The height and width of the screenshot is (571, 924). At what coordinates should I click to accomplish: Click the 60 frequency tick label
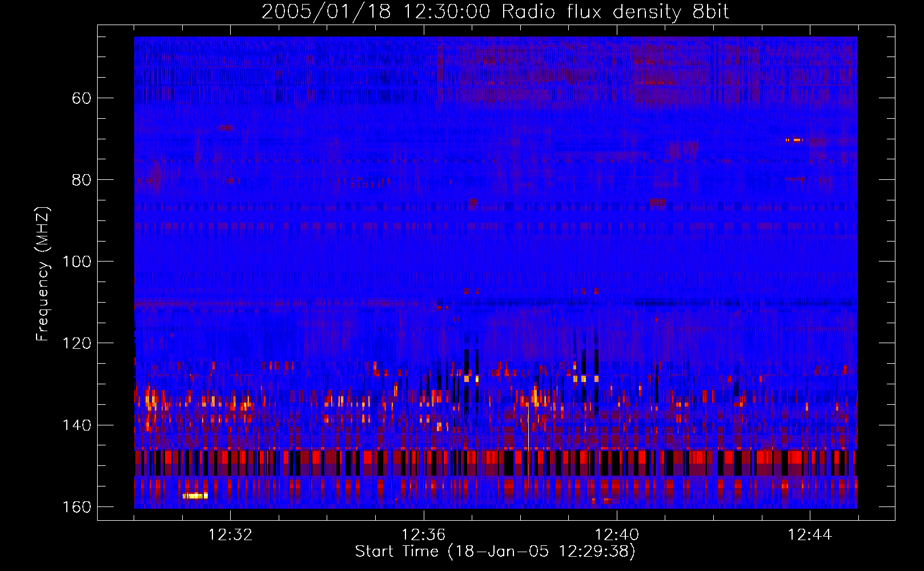(x=82, y=98)
